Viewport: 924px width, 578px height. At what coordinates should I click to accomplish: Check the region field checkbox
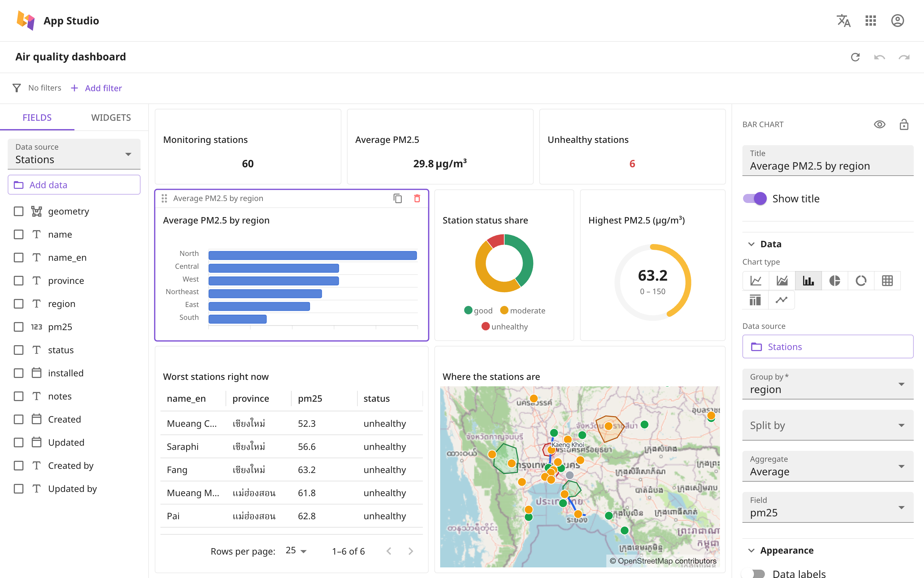[18, 304]
